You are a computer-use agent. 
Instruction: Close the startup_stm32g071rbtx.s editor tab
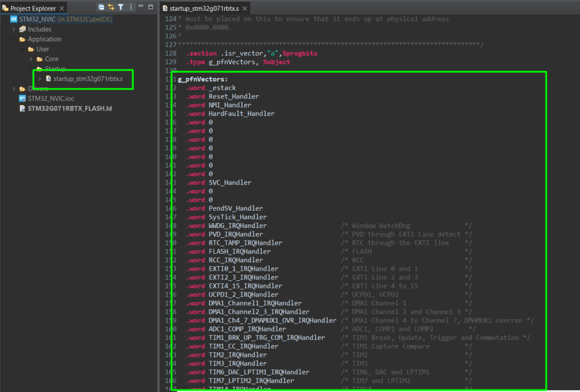pos(245,8)
